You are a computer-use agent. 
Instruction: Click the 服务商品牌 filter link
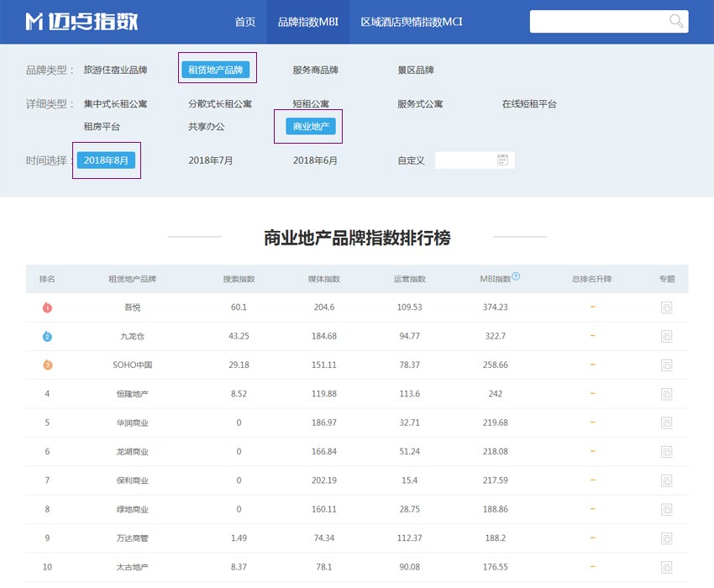pos(316,71)
